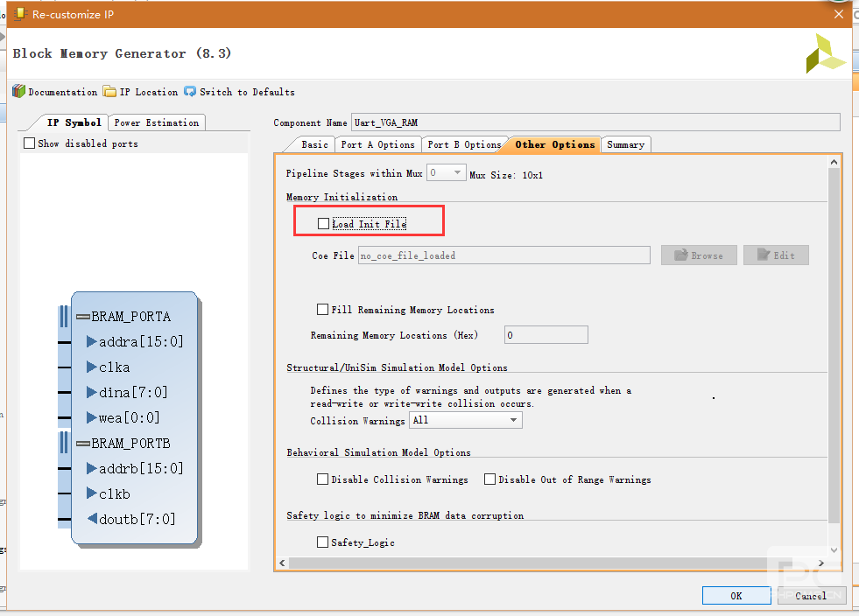Click the vertical scrollbar up arrow

tap(834, 162)
